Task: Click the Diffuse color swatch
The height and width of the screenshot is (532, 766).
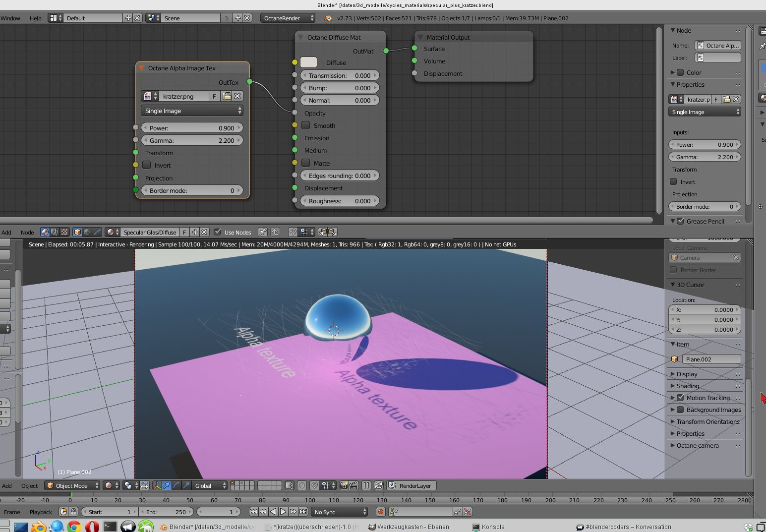Action: click(x=308, y=62)
